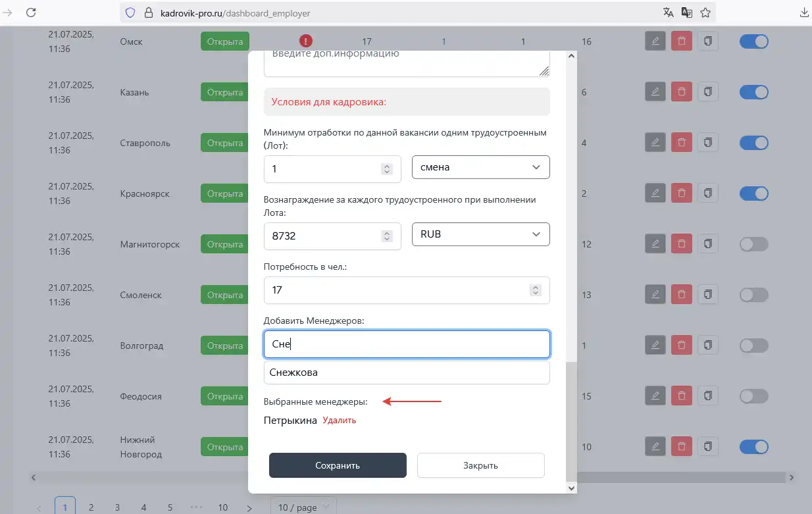The height and width of the screenshot is (514, 812).
Task: Bookmark this page with the star icon
Action: tap(705, 13)
